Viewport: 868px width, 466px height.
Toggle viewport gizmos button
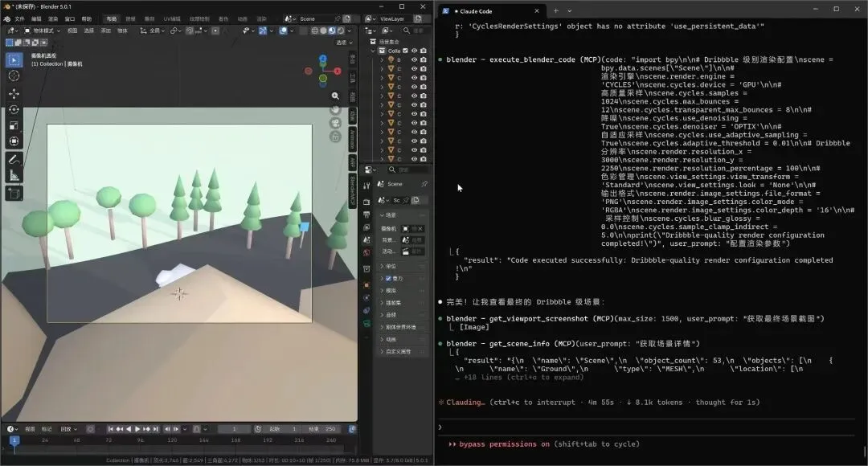[263, 31]
